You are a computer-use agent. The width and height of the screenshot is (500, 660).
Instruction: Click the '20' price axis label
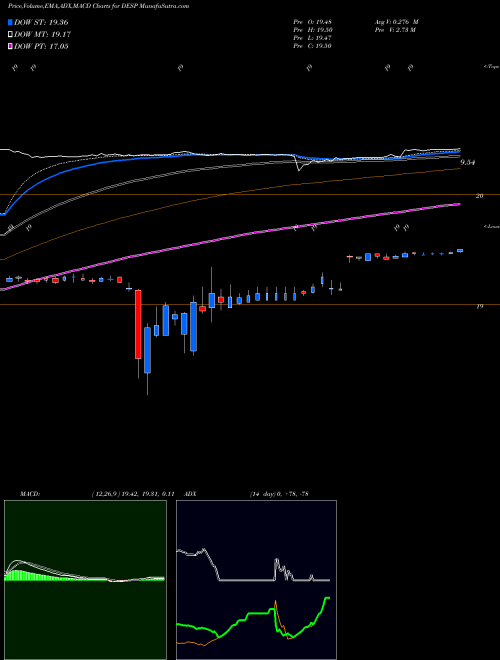[479, 196]
